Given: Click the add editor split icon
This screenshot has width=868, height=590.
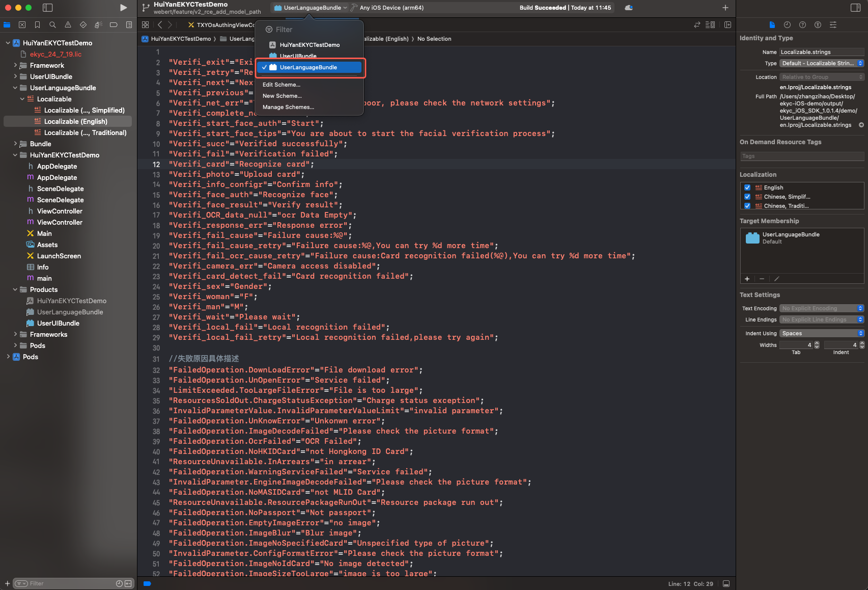Looking at the screenshot, I should (727, 24).
